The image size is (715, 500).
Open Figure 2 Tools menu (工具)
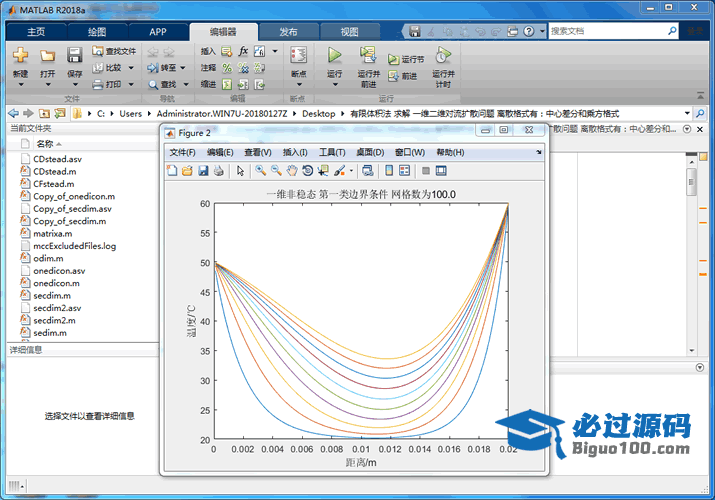332,152
